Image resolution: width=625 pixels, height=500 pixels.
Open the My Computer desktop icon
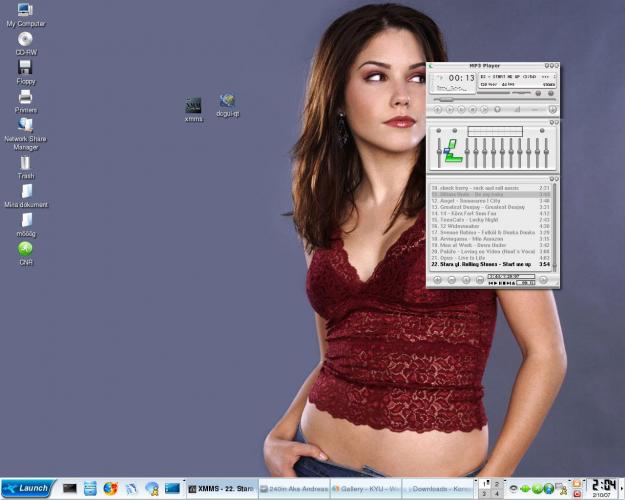coord(25,11)
